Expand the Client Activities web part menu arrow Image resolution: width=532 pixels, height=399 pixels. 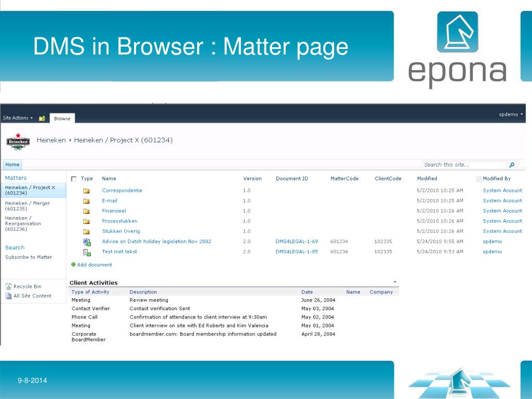tap(395, 282)
